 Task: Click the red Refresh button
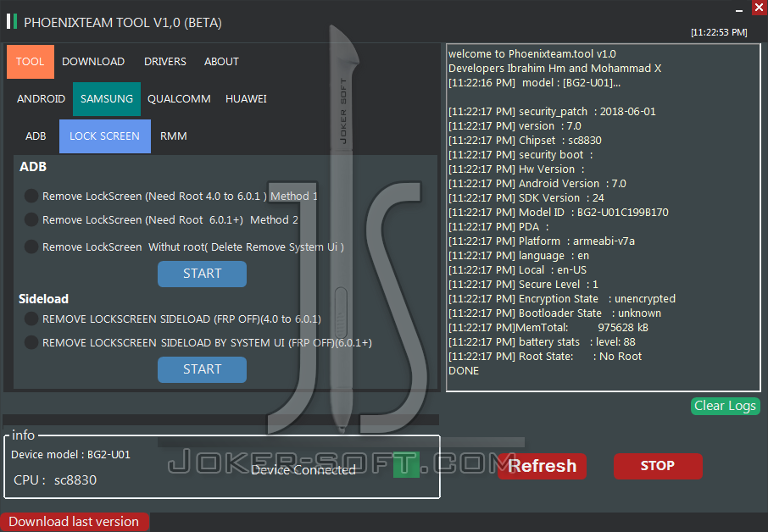543,466
